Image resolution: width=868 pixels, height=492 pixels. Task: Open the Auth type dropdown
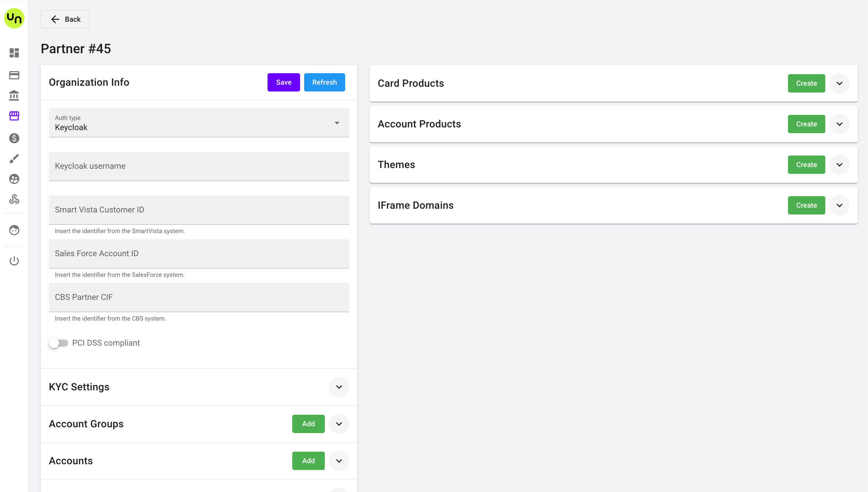tap(199, 123)
